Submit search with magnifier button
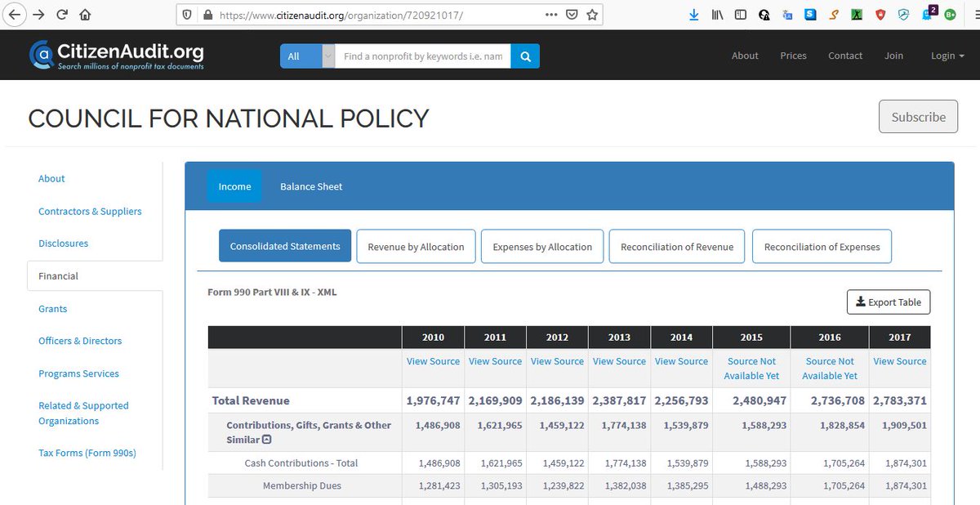The image size is (980, 505). pyautogui.click(x=525, y=56)
